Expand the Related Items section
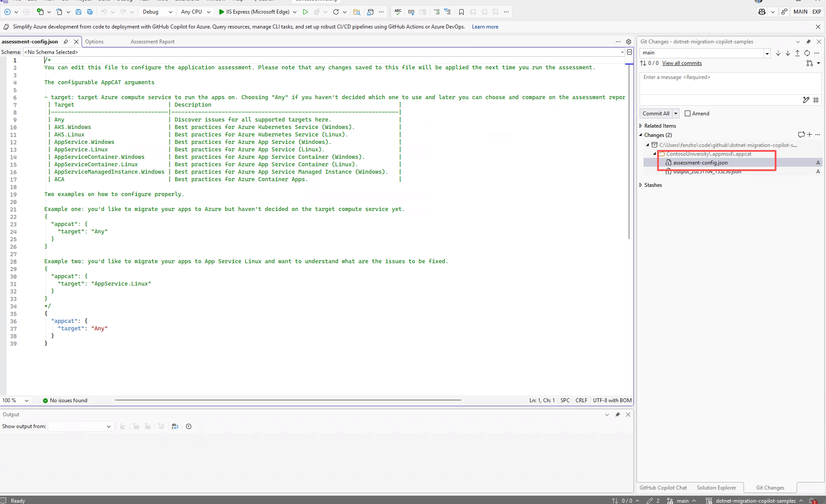Image resolution: width=826 pixels, height=504 pixels. tap(641, 126)
